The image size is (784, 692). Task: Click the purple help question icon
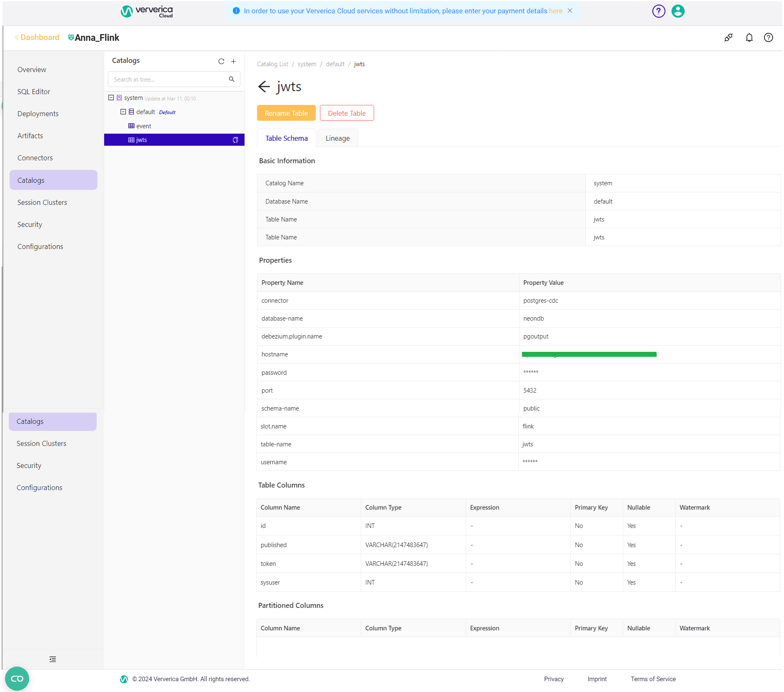(659, 11)
